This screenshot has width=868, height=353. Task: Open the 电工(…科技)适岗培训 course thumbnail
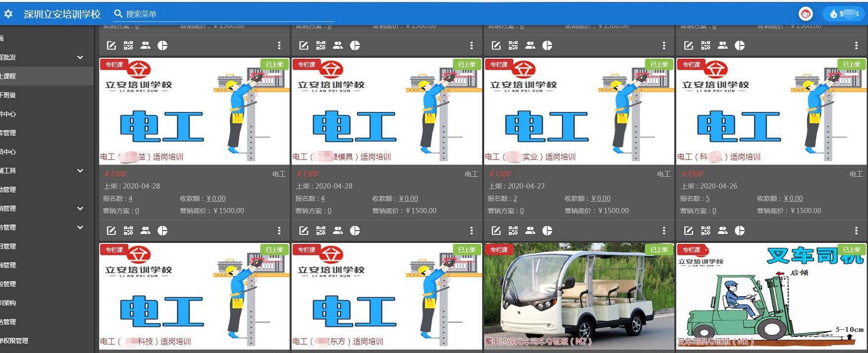(x=194, y=296)
